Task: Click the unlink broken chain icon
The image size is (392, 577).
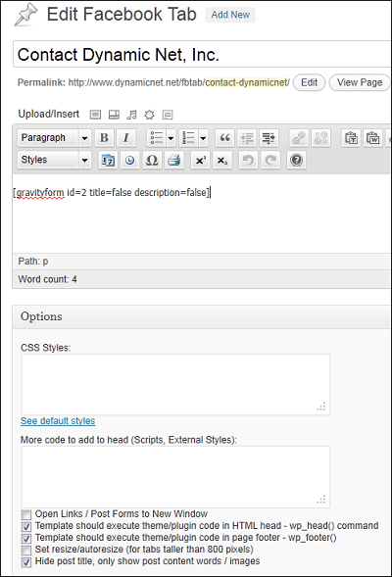Action: (320, 138)
